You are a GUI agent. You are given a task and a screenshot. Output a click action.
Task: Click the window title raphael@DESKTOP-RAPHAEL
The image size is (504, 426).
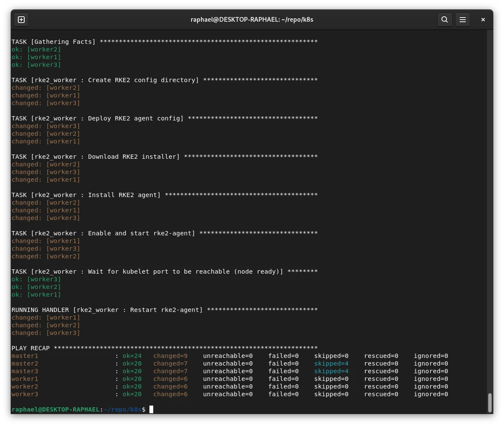[252, 20]
